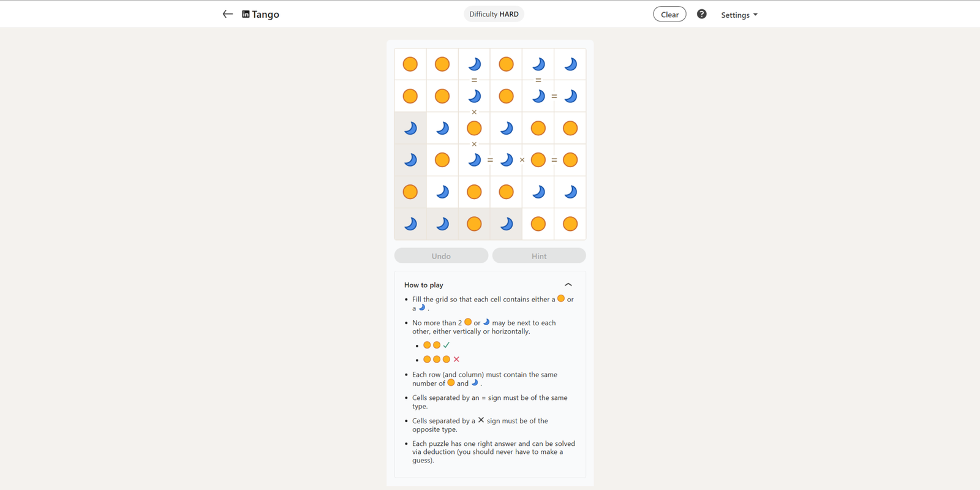
Task: Click the moon in the bottom-left grid cell
Action: [x=410, y=224]
